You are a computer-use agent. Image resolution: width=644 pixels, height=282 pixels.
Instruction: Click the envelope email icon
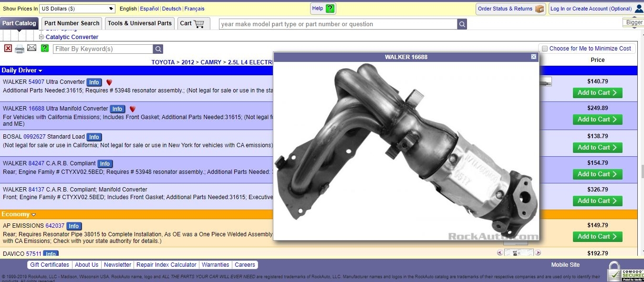31,48
